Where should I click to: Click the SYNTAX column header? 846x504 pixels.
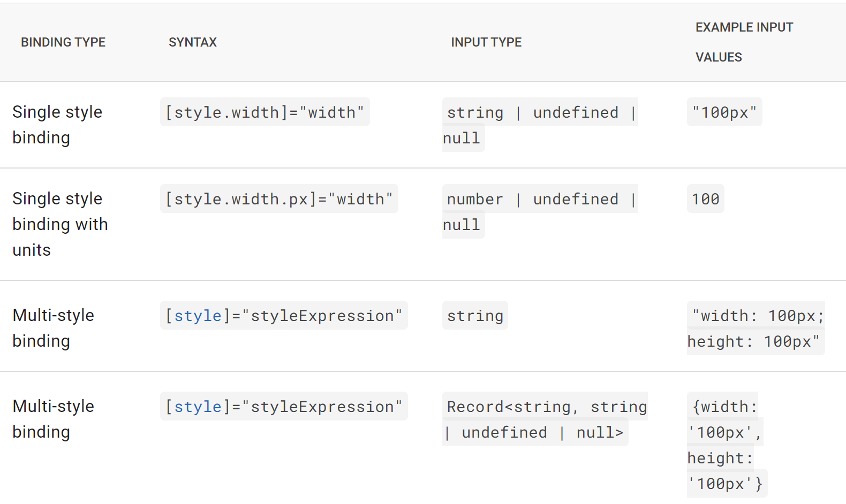point(193,42)
